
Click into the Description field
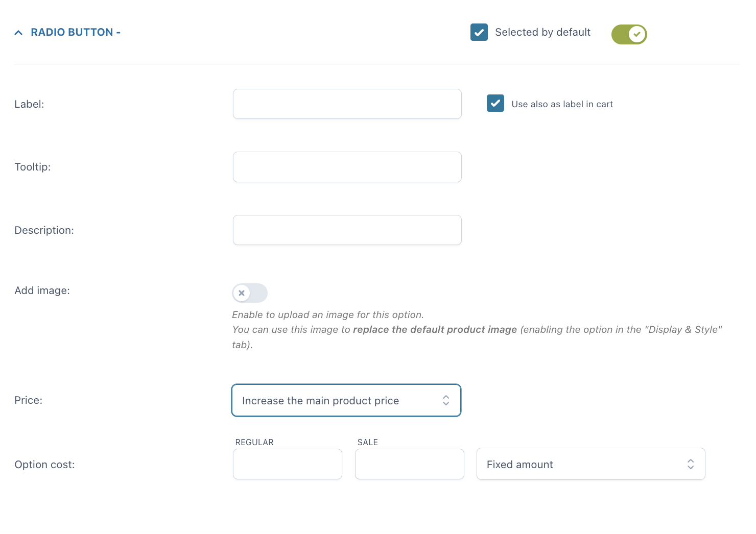tap(347, 230)
